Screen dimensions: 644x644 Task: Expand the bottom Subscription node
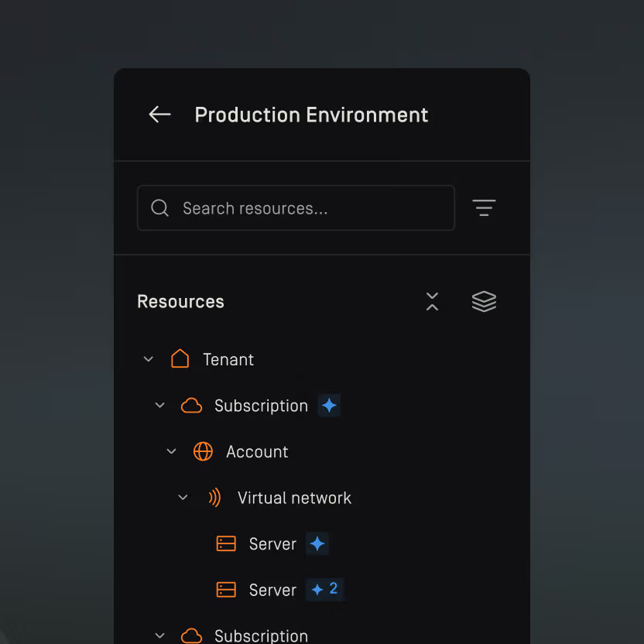pyautogui.click(x=159, y=635)
